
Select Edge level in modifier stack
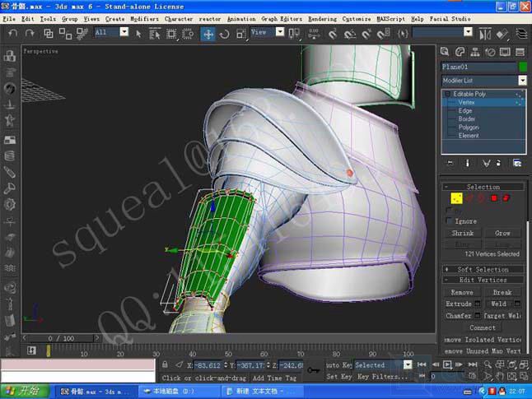coord(464,110)
